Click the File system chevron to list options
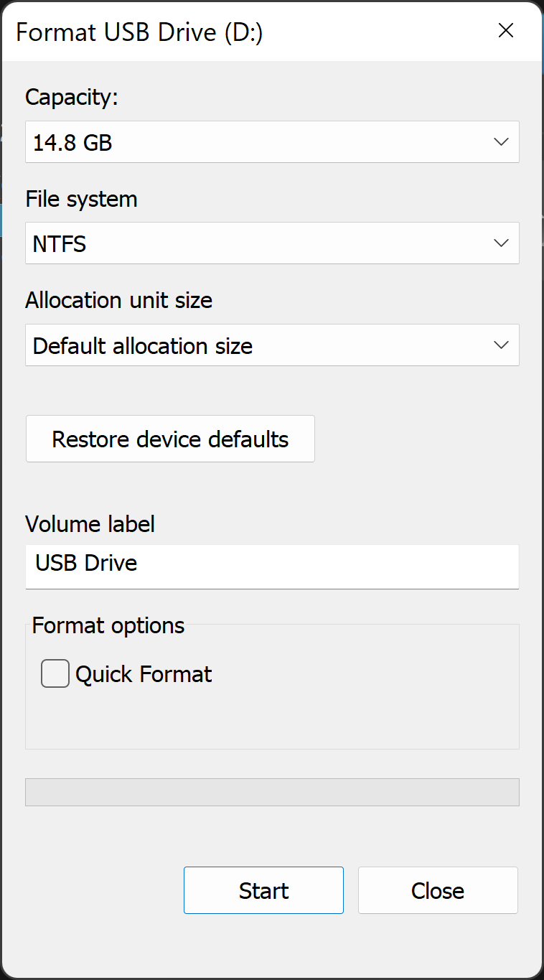 coord(501,243)
